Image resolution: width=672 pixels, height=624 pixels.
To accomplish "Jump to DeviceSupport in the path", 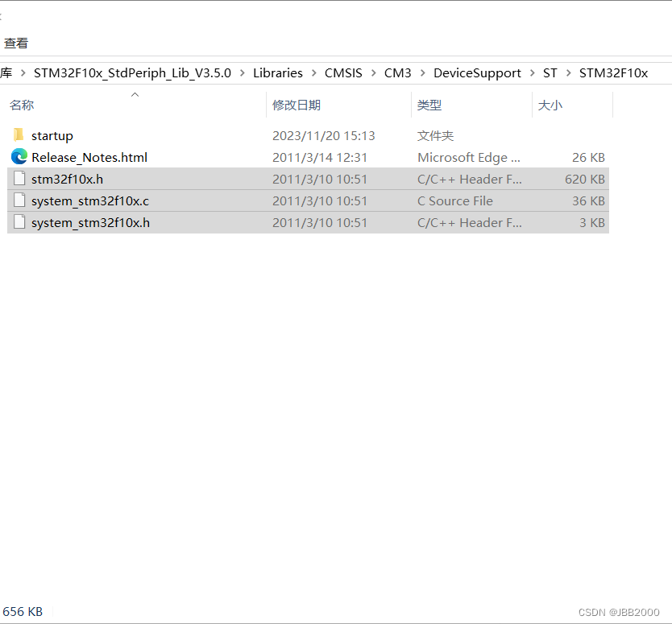I will click(x=478, y=73).
